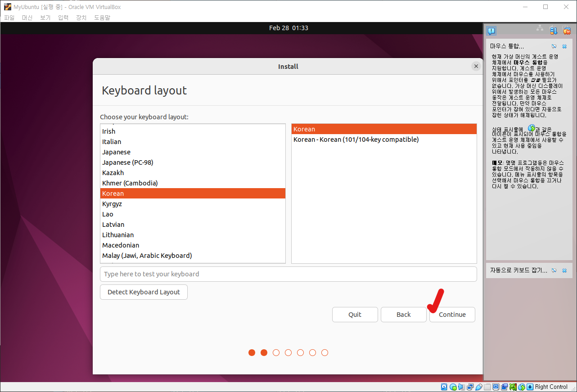This screenshot has width=577, height=392.
Task: Select Khmer (Cambodia) layout
Action: [193, 183]
